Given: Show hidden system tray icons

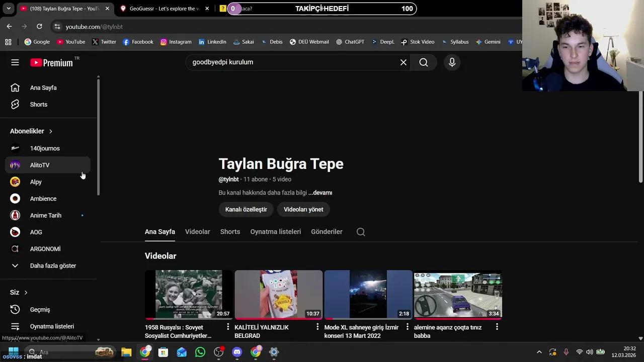Looking at the screenshot, I should tap(539, 352).
